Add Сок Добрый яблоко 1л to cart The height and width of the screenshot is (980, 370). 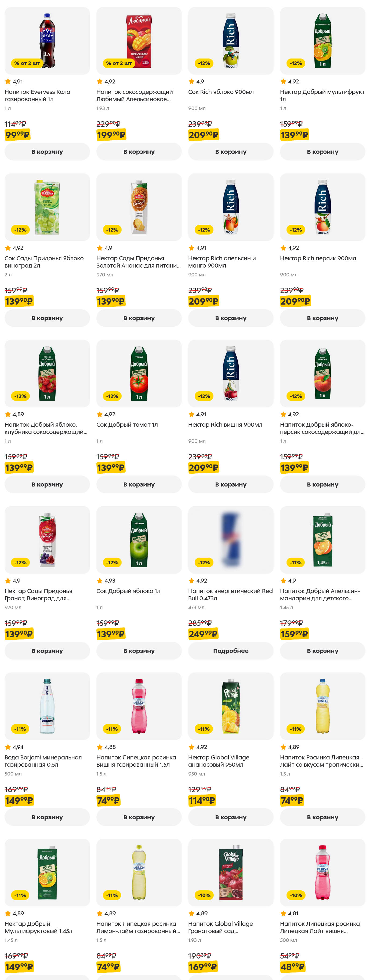[139, 650]
